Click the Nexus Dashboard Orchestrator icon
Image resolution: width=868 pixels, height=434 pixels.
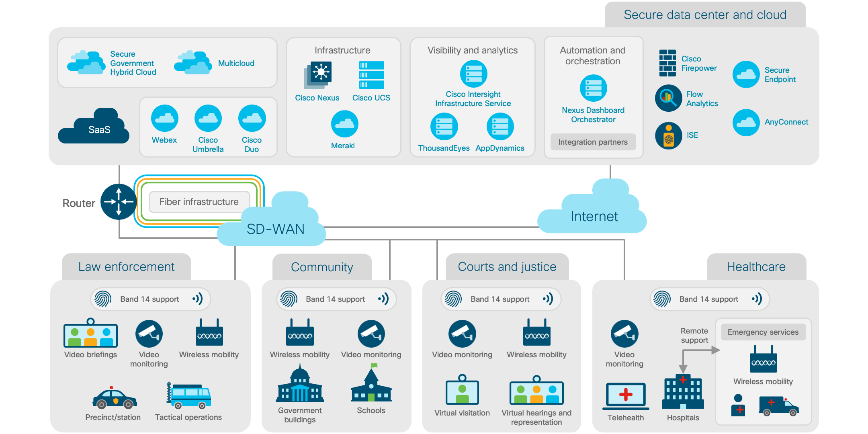(x=594, y=88)
